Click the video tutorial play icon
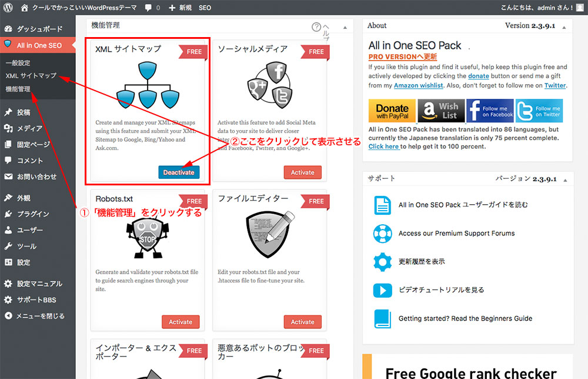588x379 pixels. (x=383, y=290)
